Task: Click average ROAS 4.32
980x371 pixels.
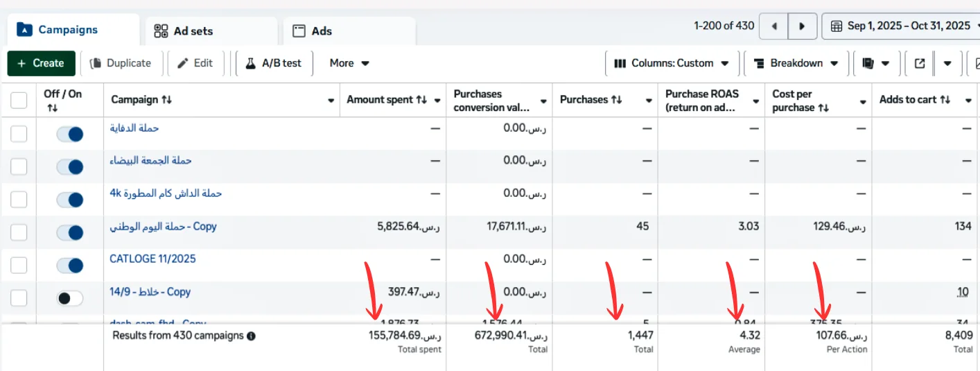Action: pyautogui.click(x=750, y=336)
